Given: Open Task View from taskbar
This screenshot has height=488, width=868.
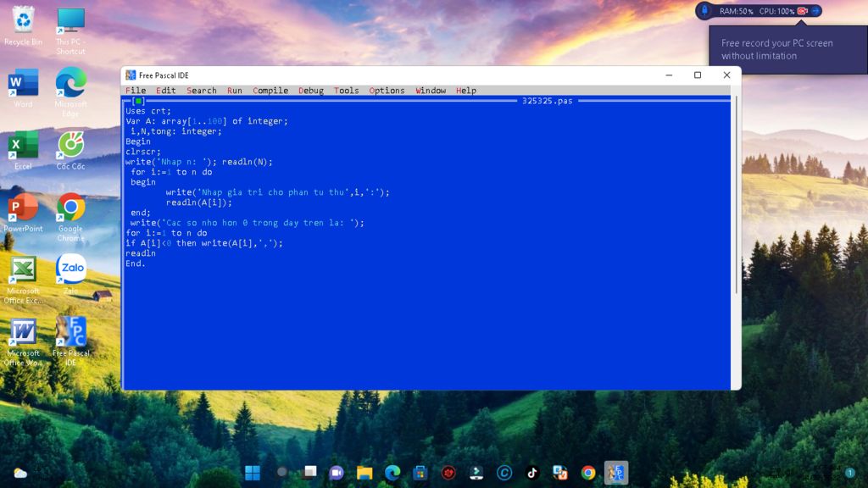Looking at the screenshot, I should coord(309,473).
